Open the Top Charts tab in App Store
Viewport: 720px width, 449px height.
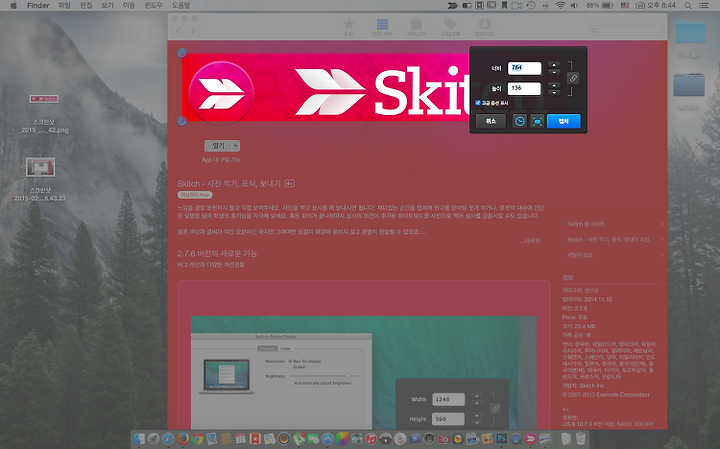pos(382,27)
